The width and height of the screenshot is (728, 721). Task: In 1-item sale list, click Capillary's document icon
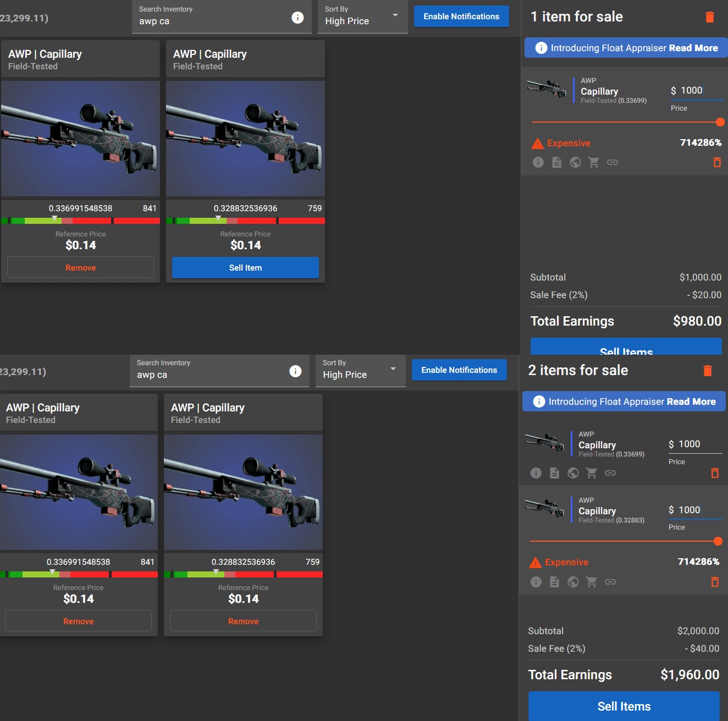click(557, 162)
